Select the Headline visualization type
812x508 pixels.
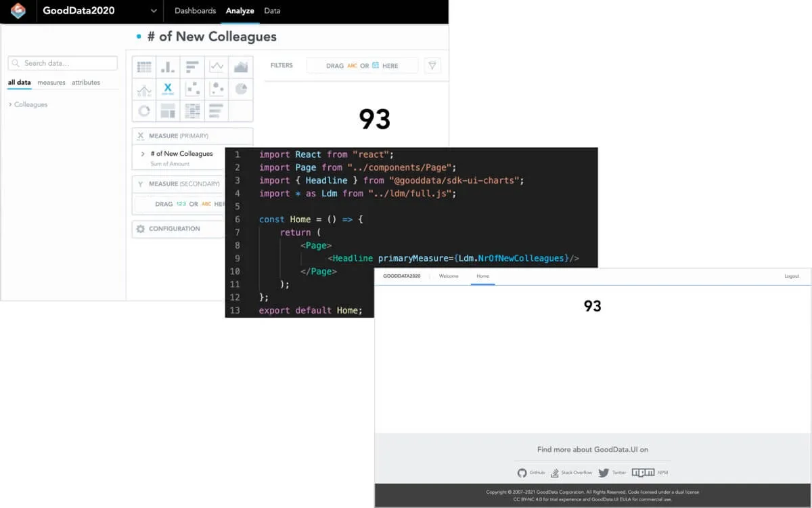[168, 88]
